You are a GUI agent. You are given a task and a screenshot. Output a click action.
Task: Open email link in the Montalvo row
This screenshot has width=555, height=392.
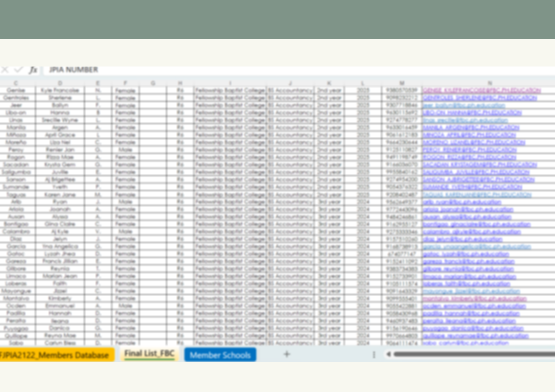474,299
